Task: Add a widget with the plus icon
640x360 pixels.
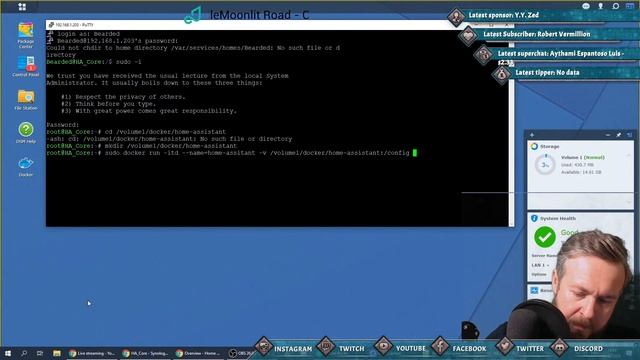Action: [532, 135]
